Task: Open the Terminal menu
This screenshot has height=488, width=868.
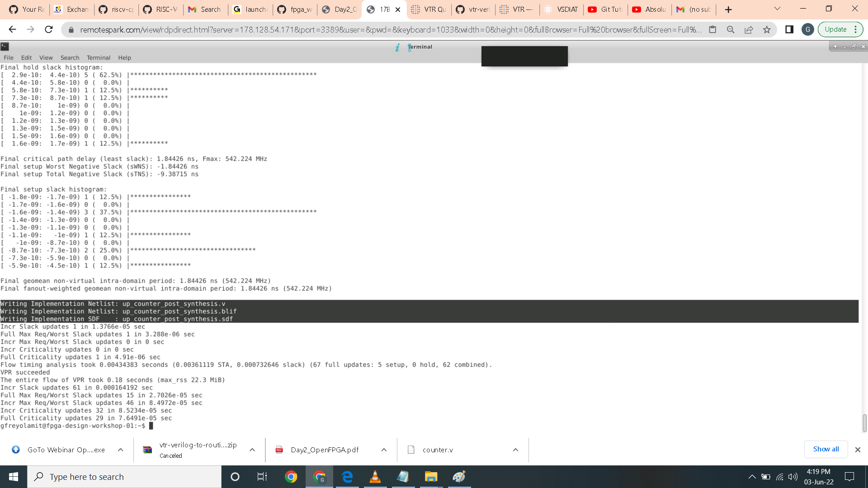Action: click(98, 57)
